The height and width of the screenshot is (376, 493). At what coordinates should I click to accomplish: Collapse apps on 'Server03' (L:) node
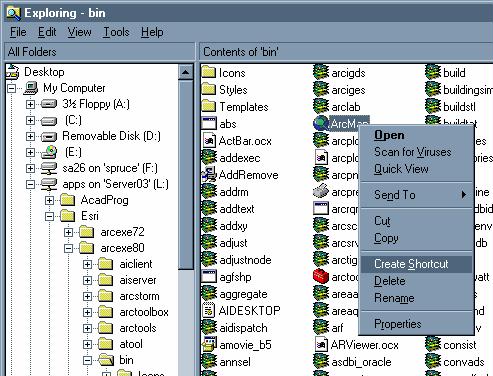tap(30, 184)
